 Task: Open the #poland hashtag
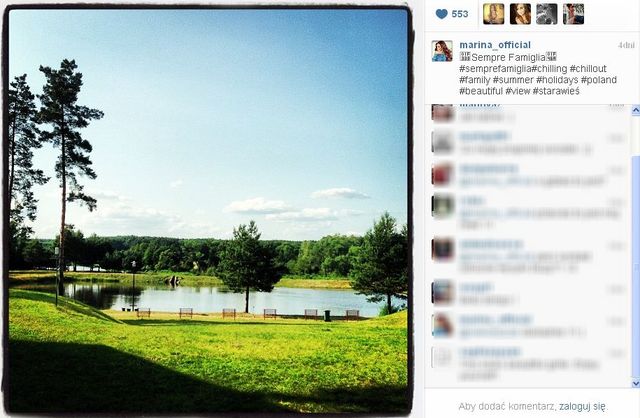(599, 80)
